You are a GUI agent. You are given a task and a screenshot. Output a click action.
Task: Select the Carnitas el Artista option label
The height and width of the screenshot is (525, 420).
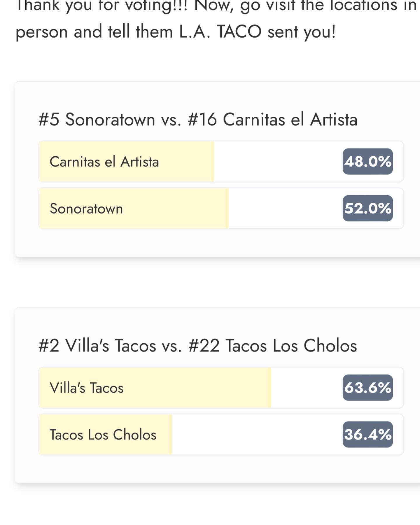pyautogui.click(x=104, y=162)
